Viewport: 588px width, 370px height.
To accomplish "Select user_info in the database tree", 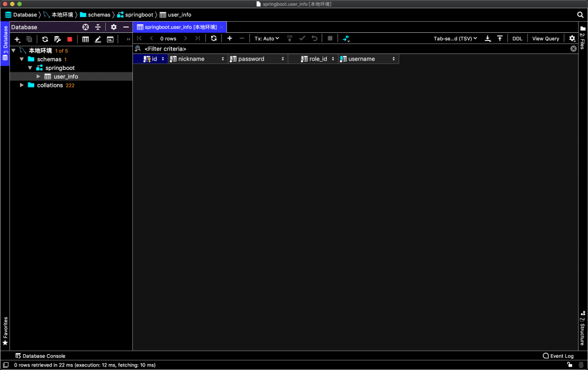I will pos(66,76).
